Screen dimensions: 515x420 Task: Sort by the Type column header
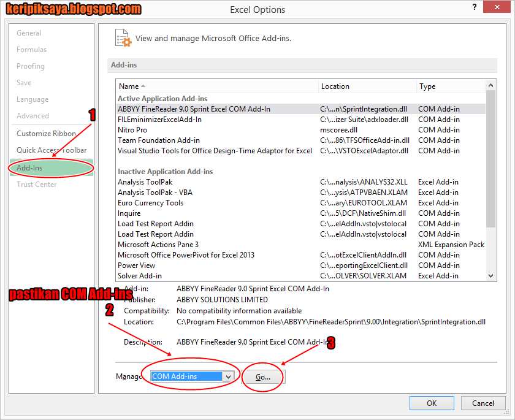tap(451, 86)
